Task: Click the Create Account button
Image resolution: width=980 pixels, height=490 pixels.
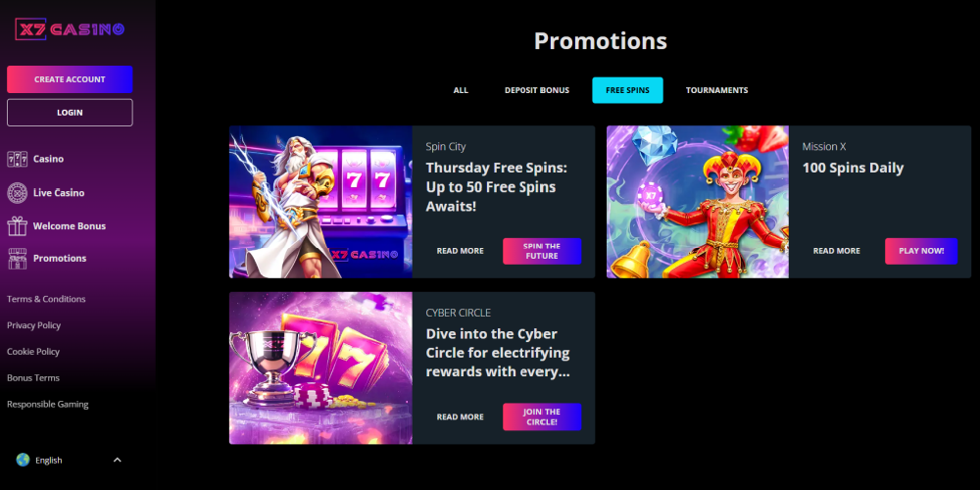Action: click(x=70, y=79)
